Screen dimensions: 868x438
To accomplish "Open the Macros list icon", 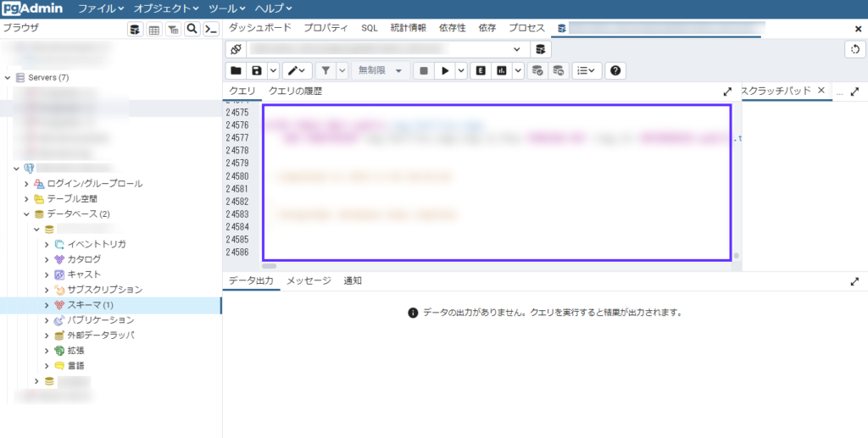I will pos(587,71).
